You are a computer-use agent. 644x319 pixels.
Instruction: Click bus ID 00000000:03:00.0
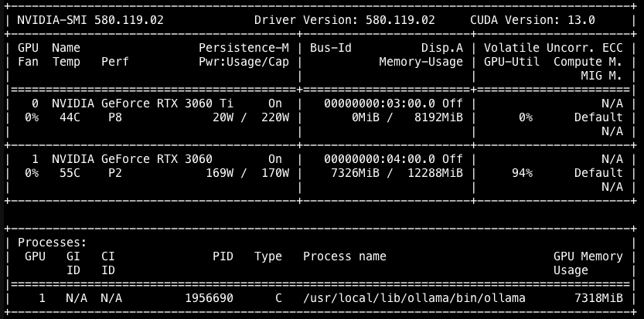380,104
